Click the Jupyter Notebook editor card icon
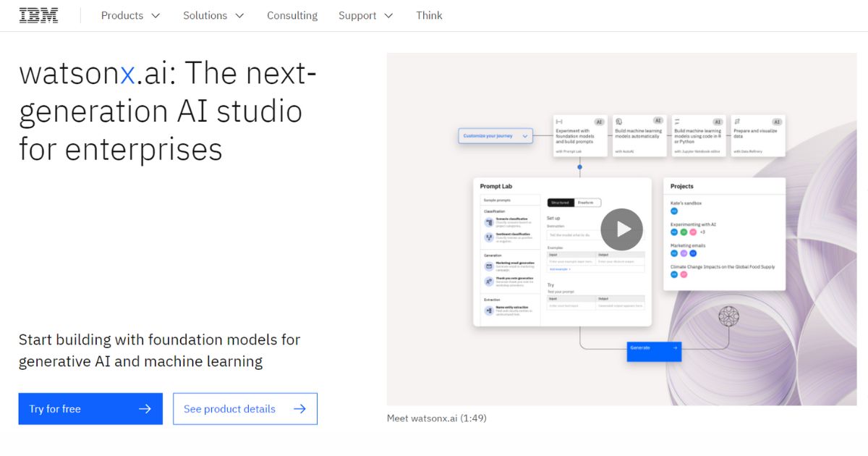This screenshot has height=456, width=868. click(x=677, y=121)
